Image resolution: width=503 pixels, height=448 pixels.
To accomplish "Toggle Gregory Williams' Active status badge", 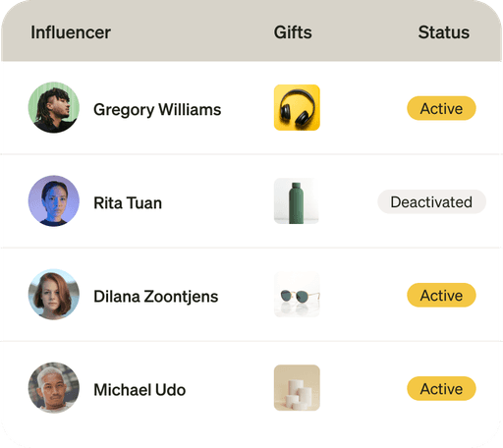I will coord(441,108).
